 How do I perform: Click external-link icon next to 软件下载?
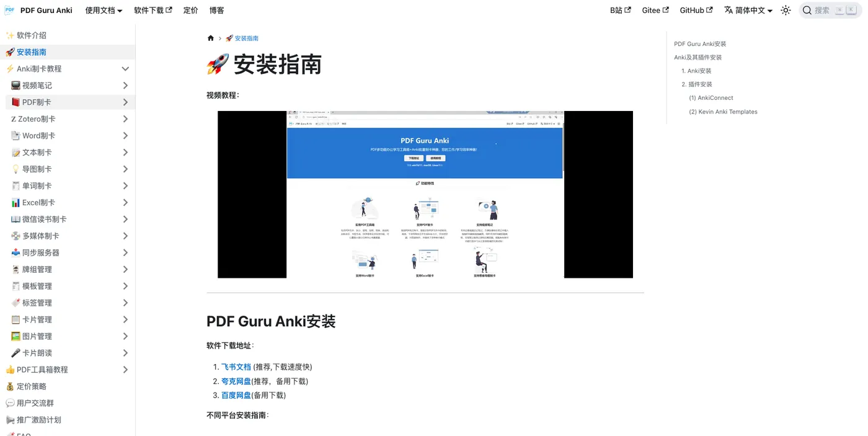coord(169,10)
